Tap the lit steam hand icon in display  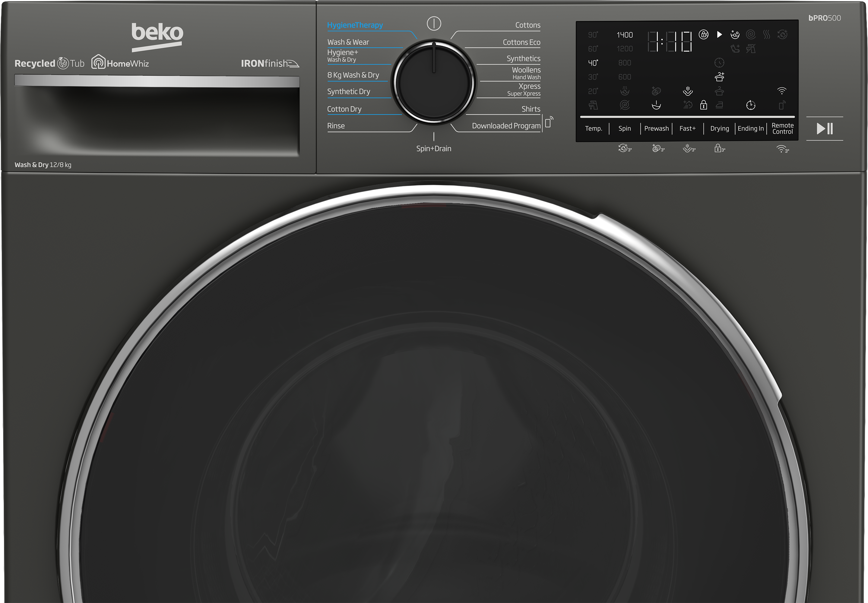pyautogui.click(x=688, y=91)
